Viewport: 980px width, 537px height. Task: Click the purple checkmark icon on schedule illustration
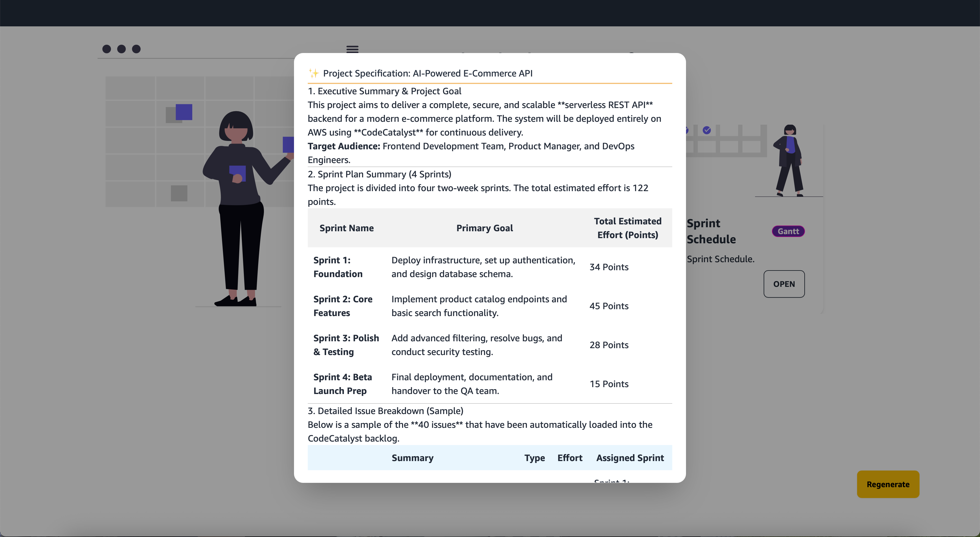click(706, 130)
